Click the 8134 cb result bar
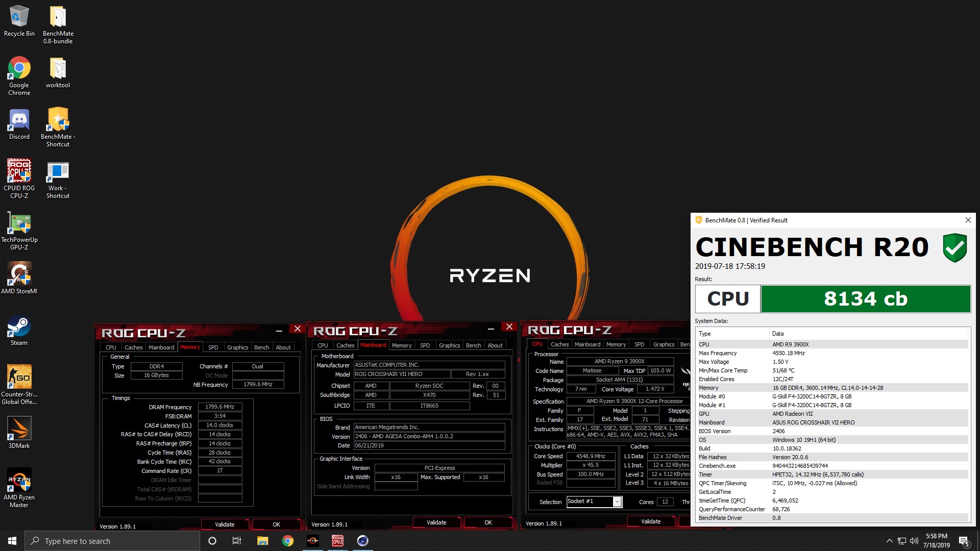 tap(866, 298)
